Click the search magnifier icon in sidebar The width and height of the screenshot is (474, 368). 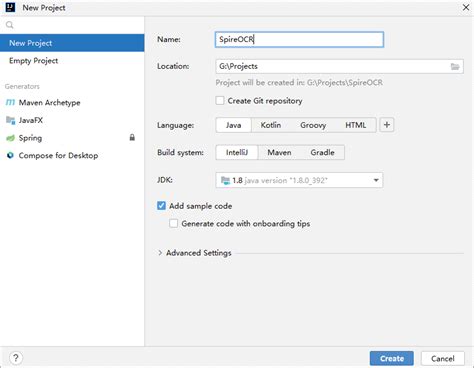pyautogui.click(x=10, y=25)
